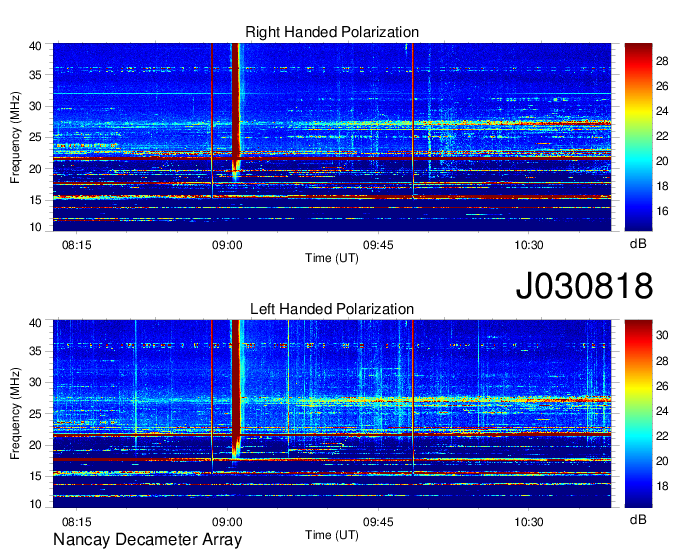Click the 'Right Handed Polarization' plot title
Screen dimensions: 680x552
(332, 32)
